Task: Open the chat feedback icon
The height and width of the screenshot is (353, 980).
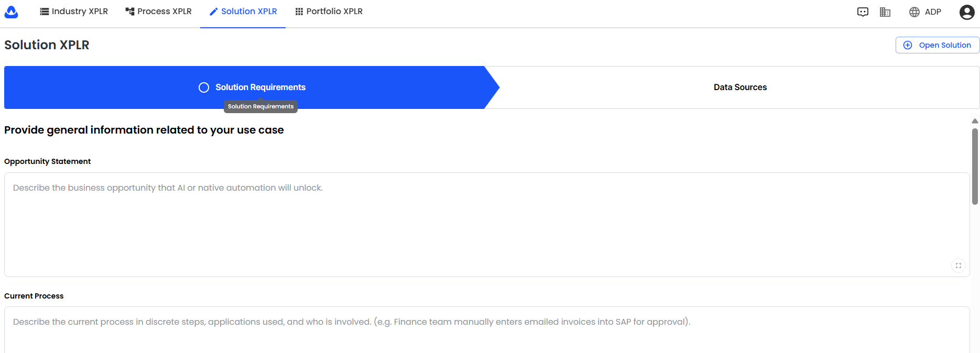Action: click(863, 12)
